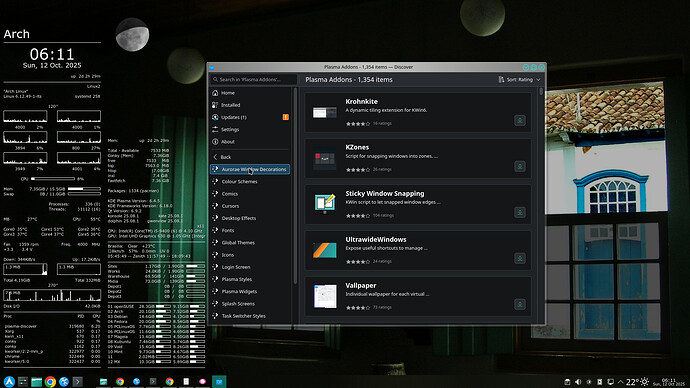This screenshot has height=388, width=690.
Task: Install Sticky Window Snapping using its icon button
Action: [x=520, y=212]
